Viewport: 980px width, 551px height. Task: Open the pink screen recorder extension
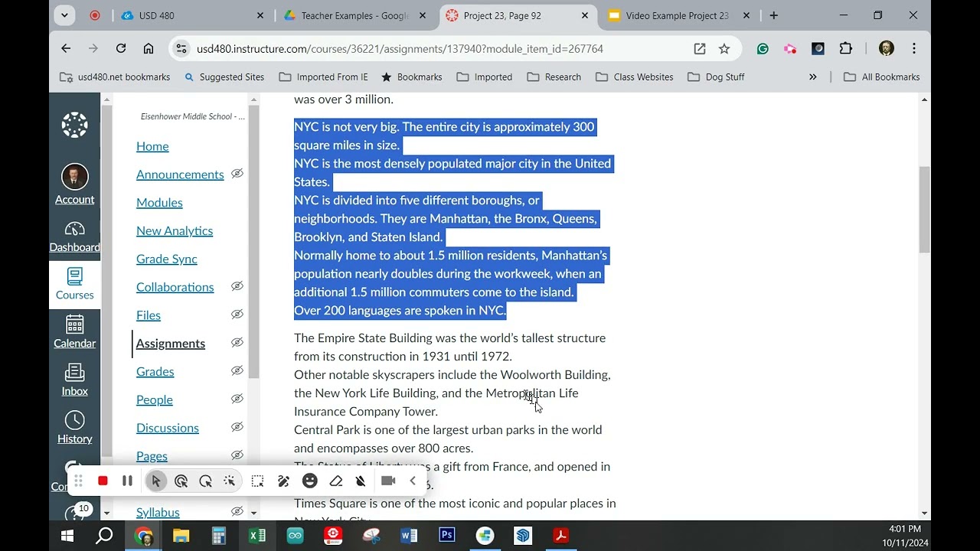[790, 48]
